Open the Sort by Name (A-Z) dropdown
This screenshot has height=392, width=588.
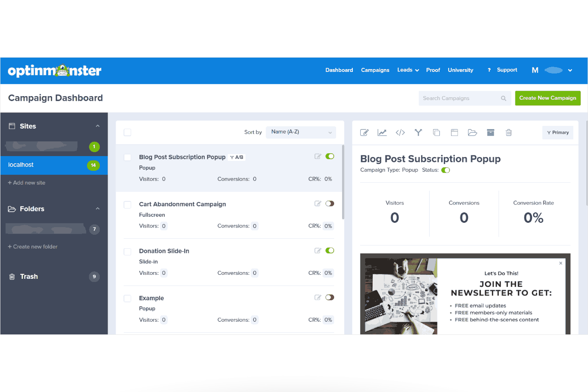[301, 132]
